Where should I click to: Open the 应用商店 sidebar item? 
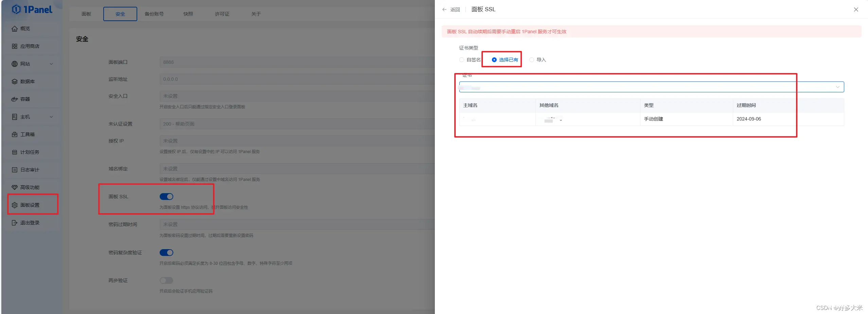tap(31, 46)
